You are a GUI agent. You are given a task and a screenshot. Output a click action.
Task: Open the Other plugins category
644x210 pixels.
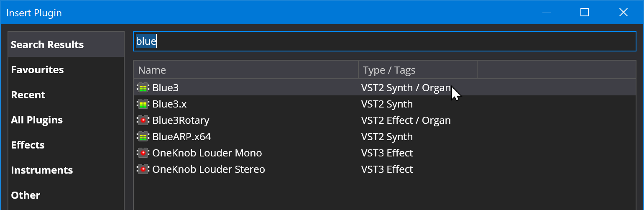[66, 195]
